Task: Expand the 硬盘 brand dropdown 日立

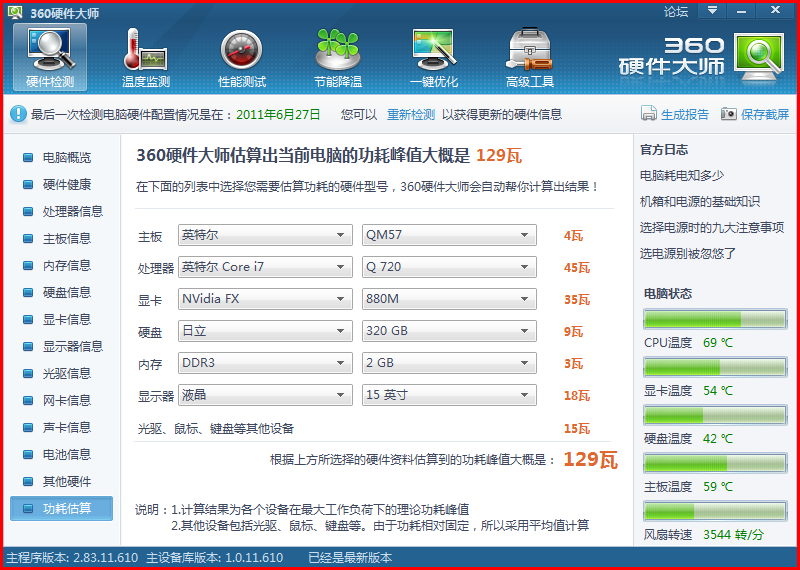Action: 265,331
